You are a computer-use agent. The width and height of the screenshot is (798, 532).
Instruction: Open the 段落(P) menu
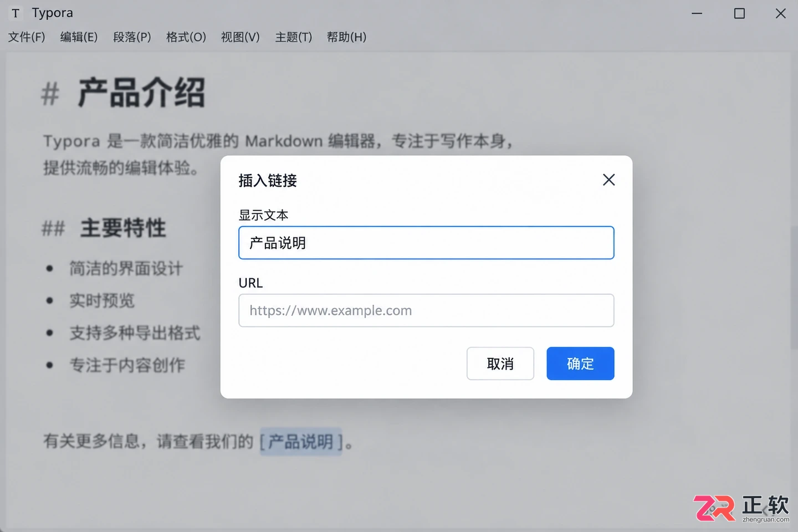tap(132, 37)
